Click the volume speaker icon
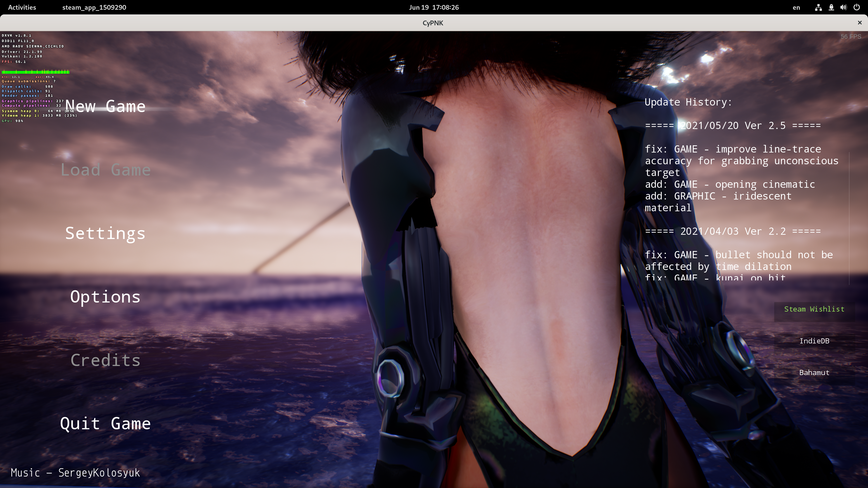868x488 pixels. tap(843, 7)
